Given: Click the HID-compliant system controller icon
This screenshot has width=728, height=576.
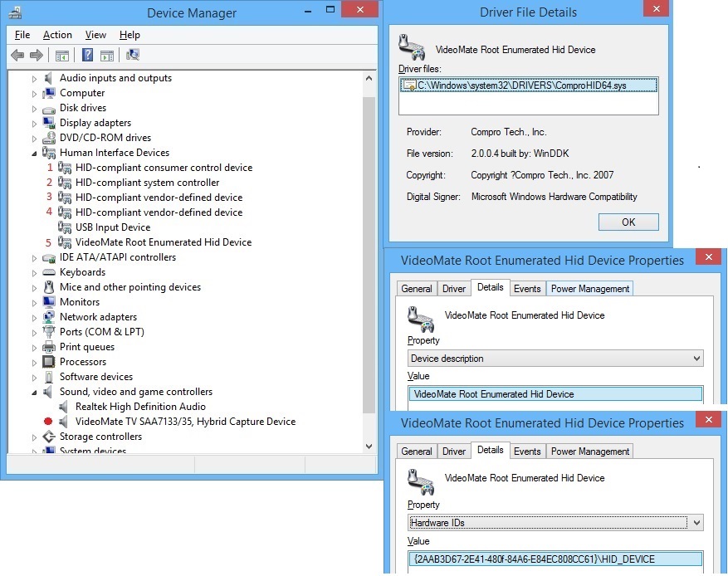Looking at the screenshot, I should coord(65,183).
